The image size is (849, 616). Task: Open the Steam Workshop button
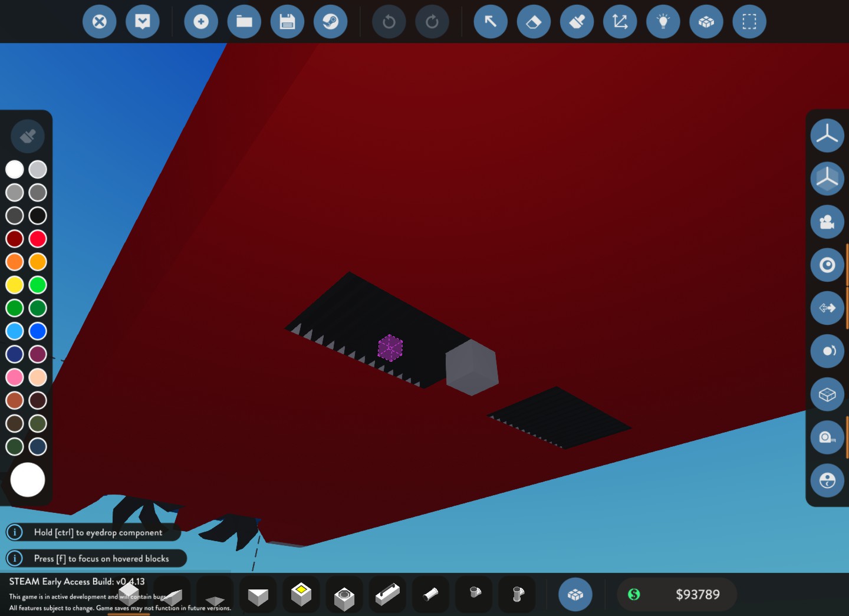click(330, 22)
